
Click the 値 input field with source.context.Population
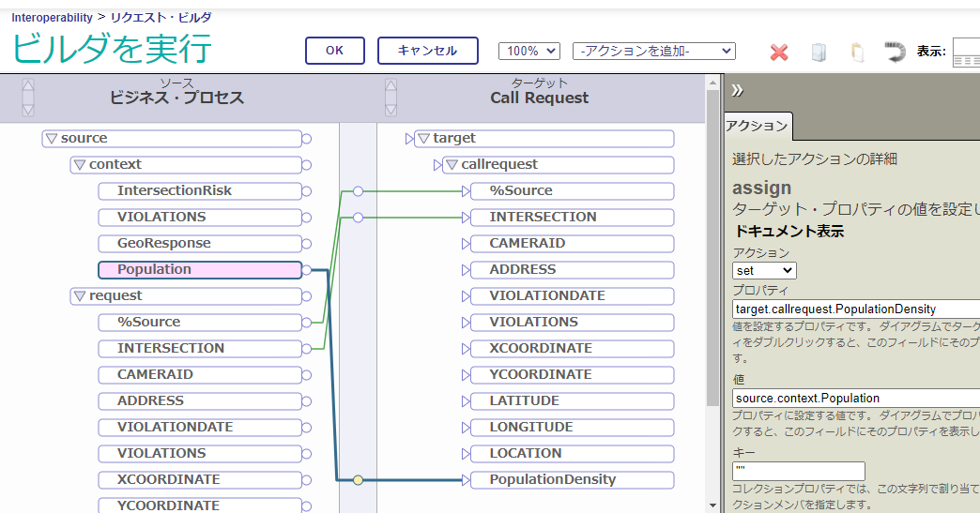point(854,398)
